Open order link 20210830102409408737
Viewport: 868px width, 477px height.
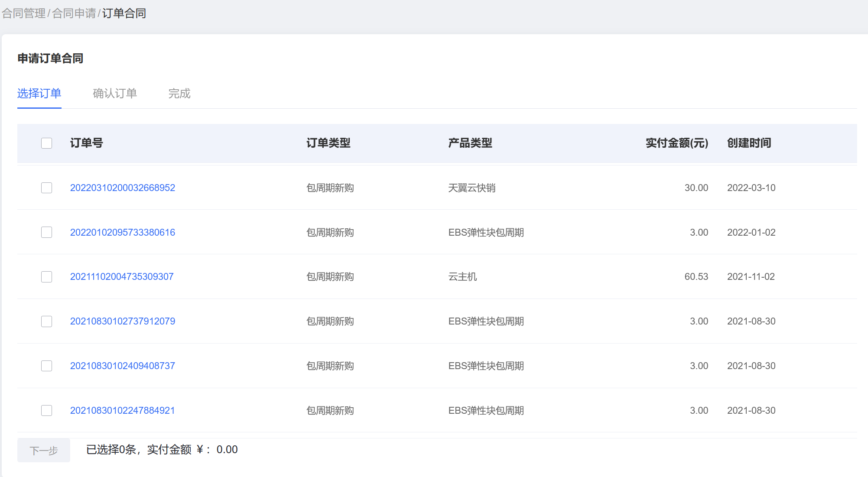122,366
